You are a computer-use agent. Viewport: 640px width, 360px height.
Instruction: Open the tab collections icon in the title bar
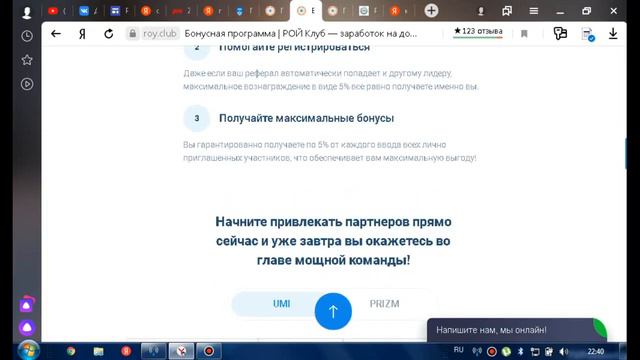point(507,11)
